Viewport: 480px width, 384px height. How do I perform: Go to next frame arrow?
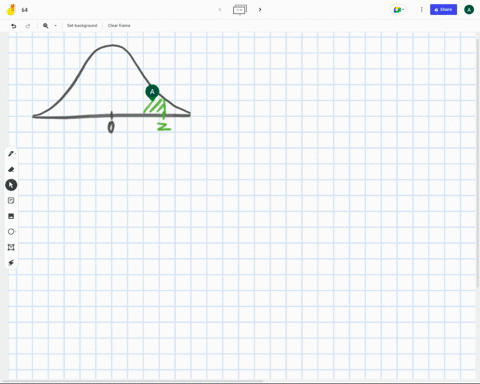pos(260,9)
